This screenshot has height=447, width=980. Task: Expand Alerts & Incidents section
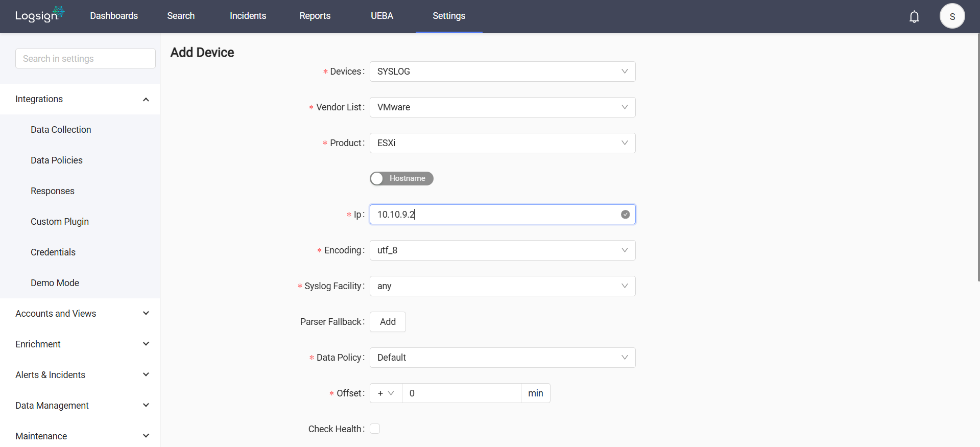tap(80, 375)
